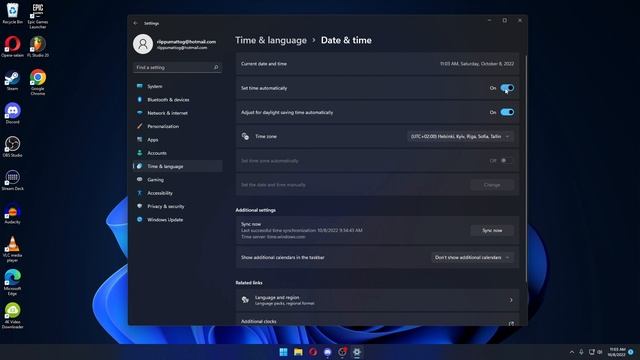Open the Language and region related link

click(377, 300)
